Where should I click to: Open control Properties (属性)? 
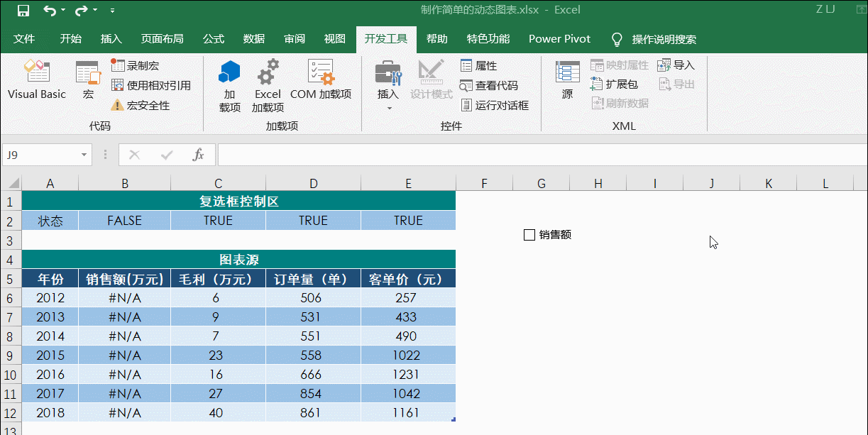[479, 65]
